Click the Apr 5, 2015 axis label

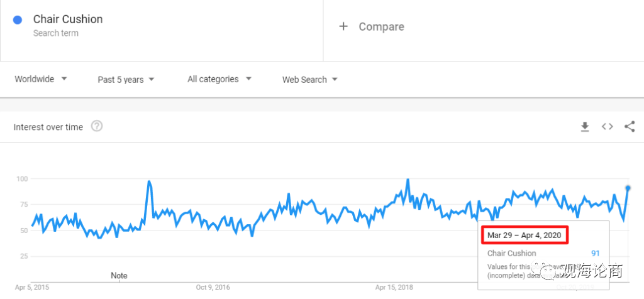31,287
